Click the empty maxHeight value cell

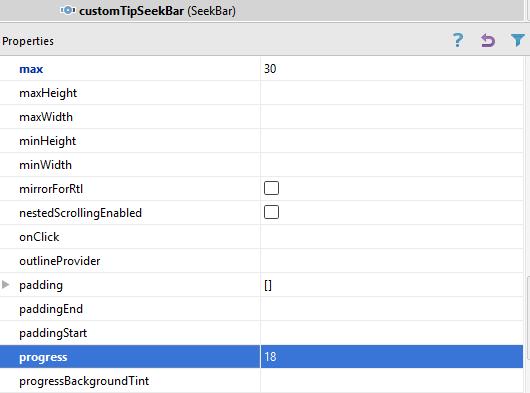392,93
